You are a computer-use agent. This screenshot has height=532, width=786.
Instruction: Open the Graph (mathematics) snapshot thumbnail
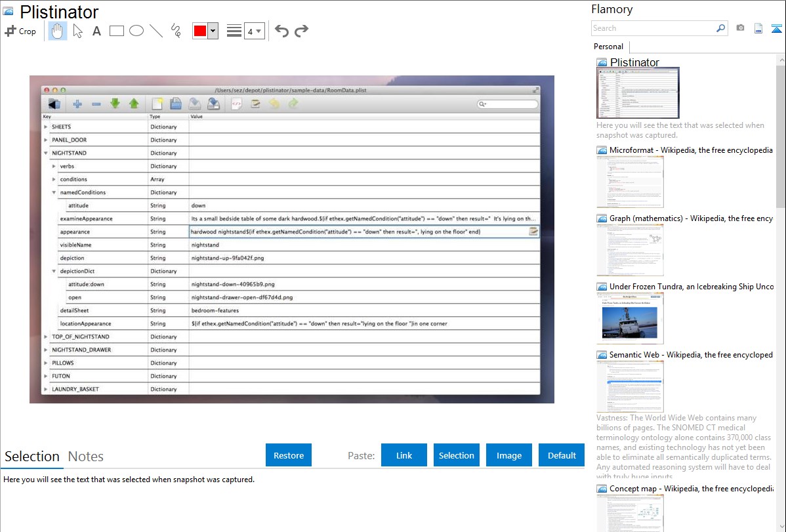point(630,250)
